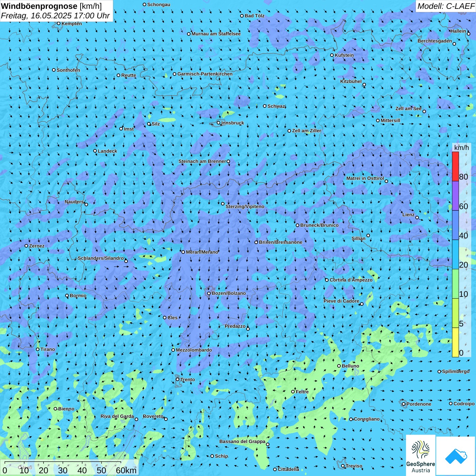Click the Innsbruck city marker

click(219, 123)
